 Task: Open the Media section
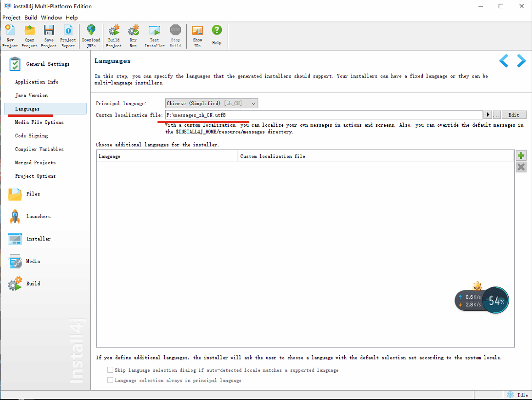point(24,261)
